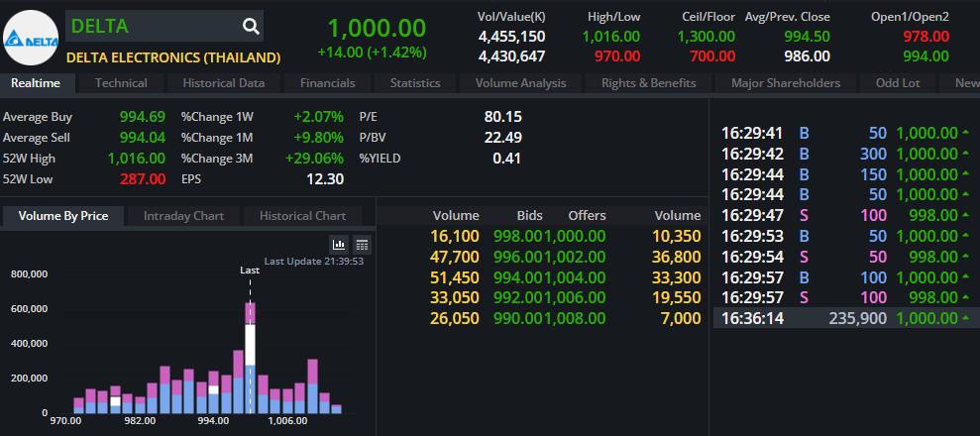Click the previous close 986.00
Viewport: 980px width, 436px height.
(x=807, y=56)
